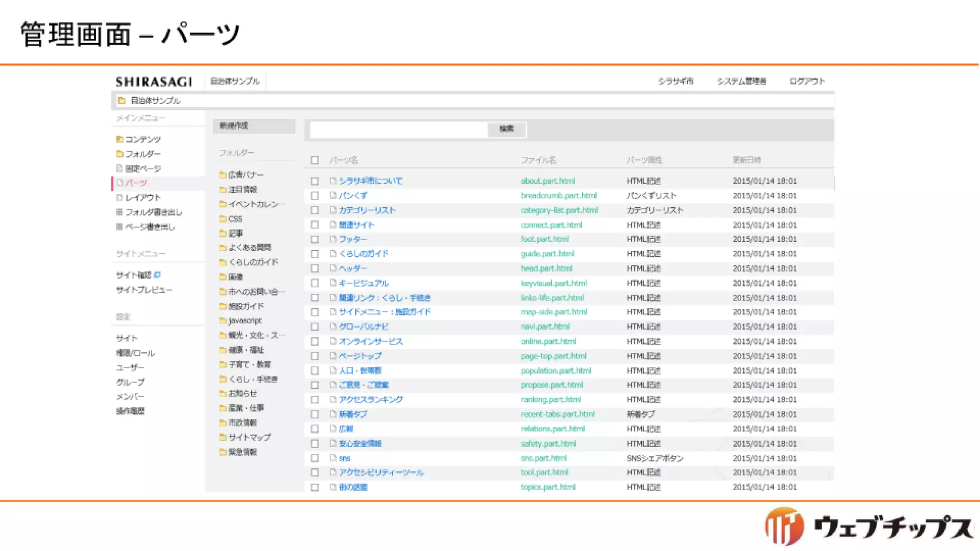Select パーツ in the main menu
Screen dimensions: 980x551
136,183
